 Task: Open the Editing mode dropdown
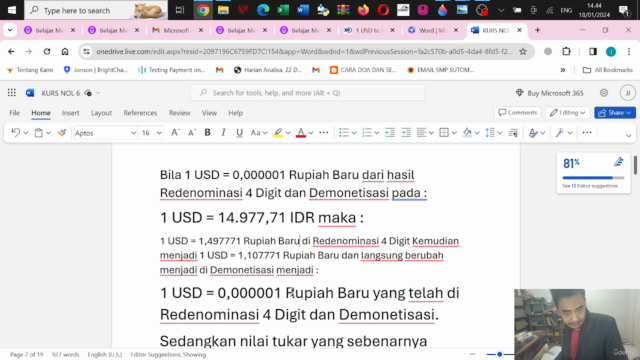[567, 113]
